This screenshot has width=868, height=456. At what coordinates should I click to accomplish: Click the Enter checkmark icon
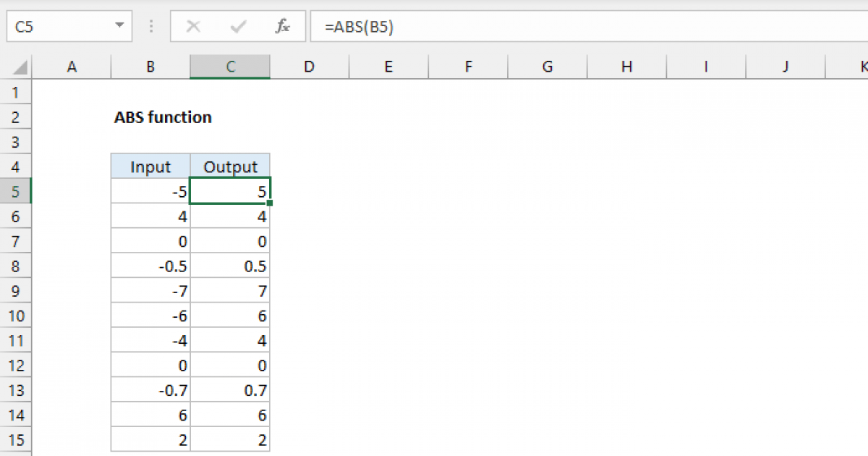coord(237,26)
